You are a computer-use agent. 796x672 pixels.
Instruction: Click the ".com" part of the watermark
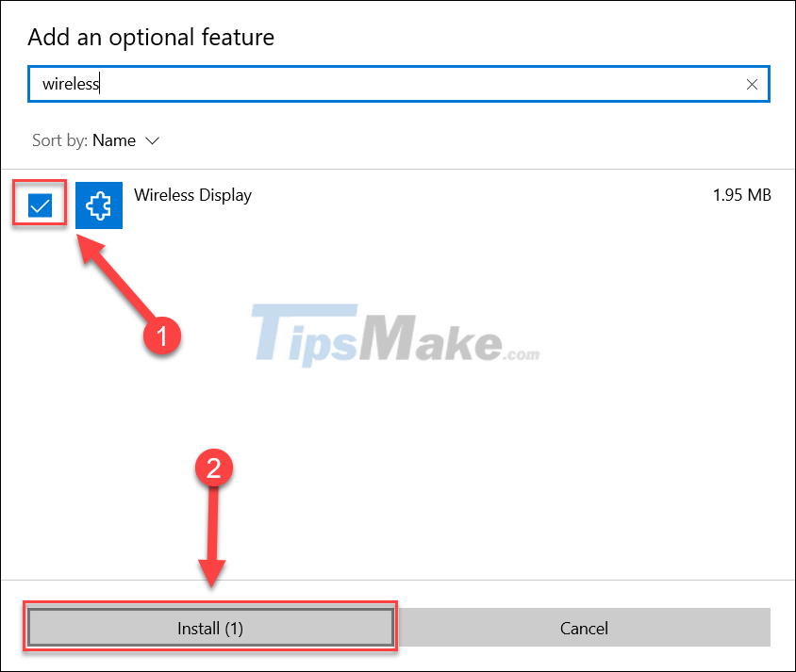pyautogui.click(x=522, y=353)
